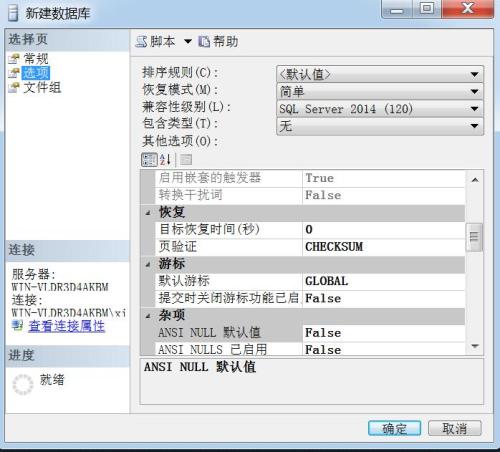500x452 pixels.
Task: Close the 新建数据库 dialog
Action: click(x=468, y=9)
